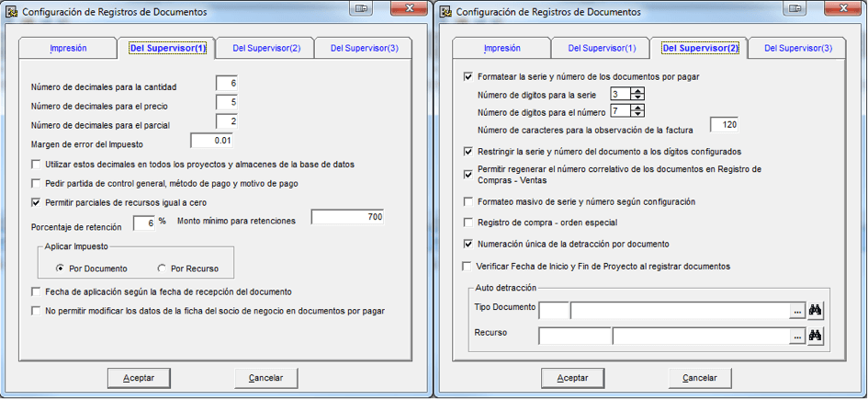Check Formateo masivo de serie y número
This screenshot has height=400, width=868.
[468, 201]
